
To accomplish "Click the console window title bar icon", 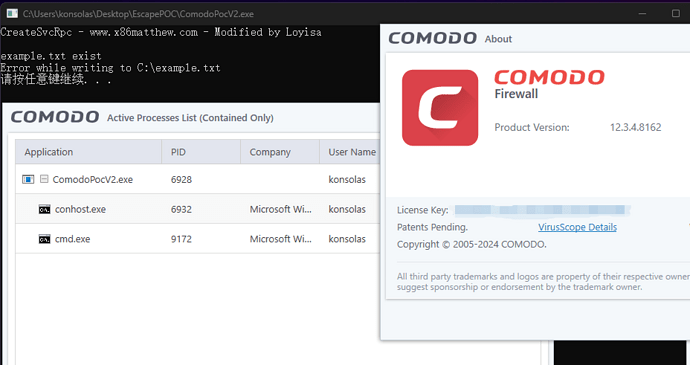I will click(x=12, y=14).
